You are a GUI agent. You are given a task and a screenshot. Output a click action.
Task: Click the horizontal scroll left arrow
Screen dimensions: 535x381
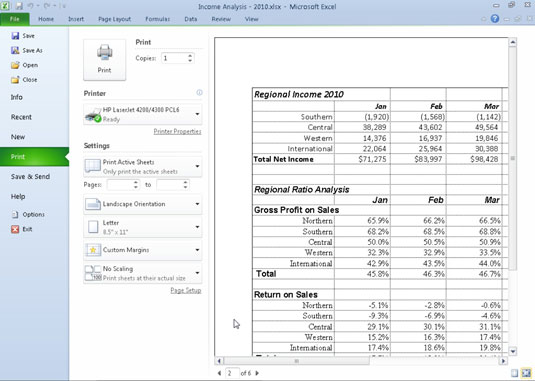(219, 361)
